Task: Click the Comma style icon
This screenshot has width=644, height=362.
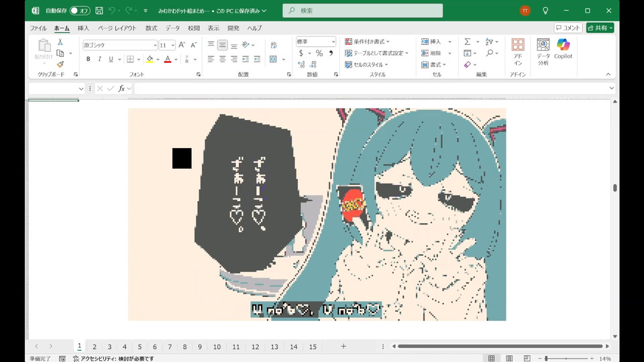Action: click(331, 53)
